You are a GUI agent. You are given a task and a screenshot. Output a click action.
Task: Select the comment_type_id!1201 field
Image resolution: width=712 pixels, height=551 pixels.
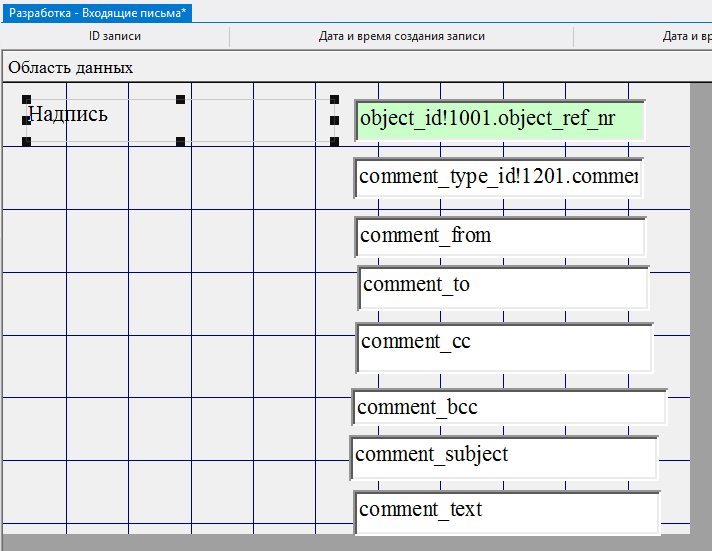(498, 178)
